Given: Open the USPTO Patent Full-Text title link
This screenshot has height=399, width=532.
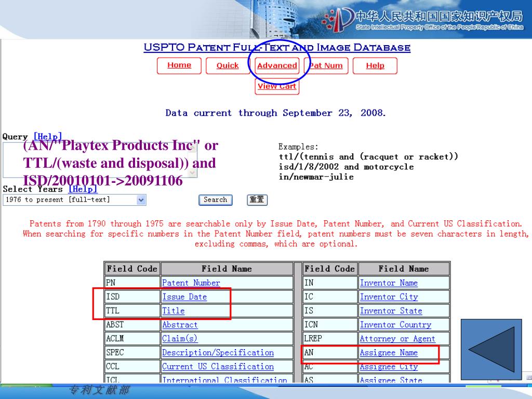Looking at the screenshot, I should pos(277,47).
